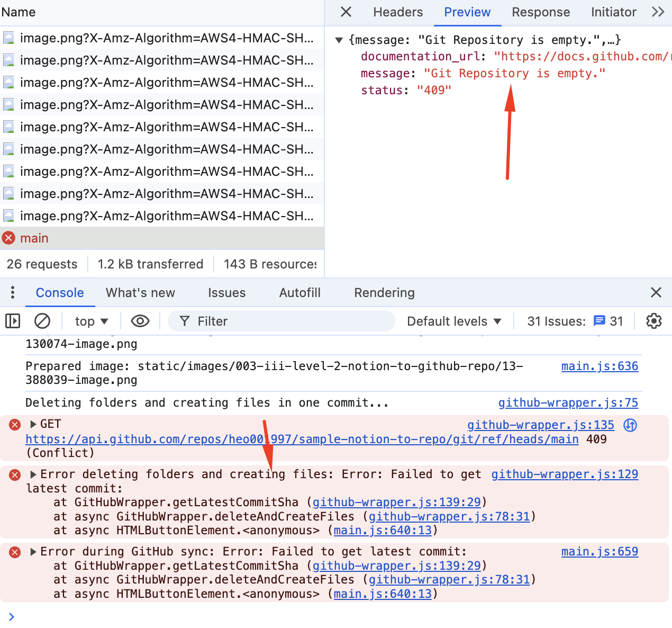
Task: Open the top context dropdown
Action: (x=92, y=321)
